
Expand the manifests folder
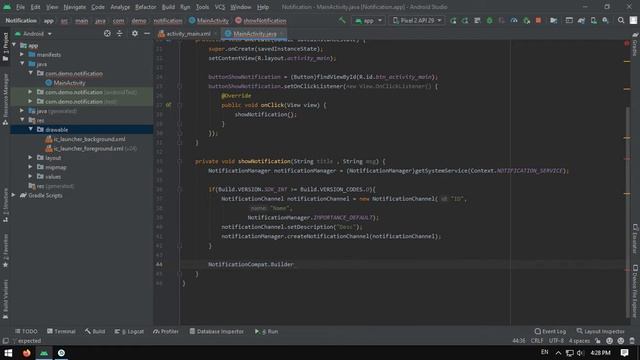click(x=22, y=54)
